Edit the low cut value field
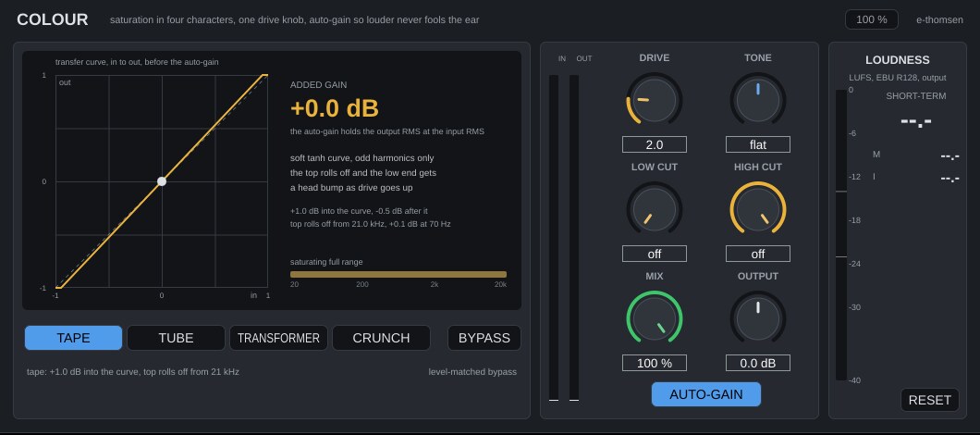 (655, 254)
